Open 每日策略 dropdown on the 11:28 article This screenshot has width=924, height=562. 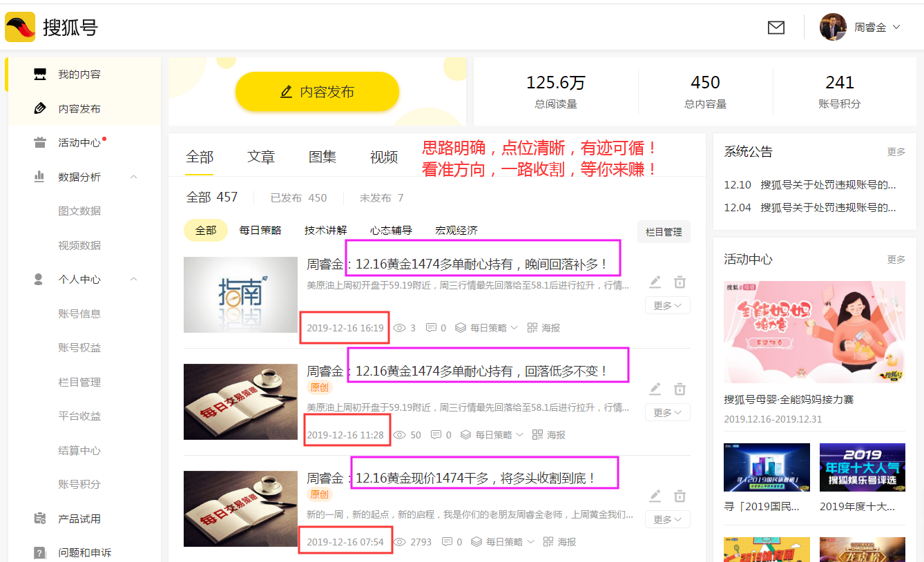coord(492,435)
